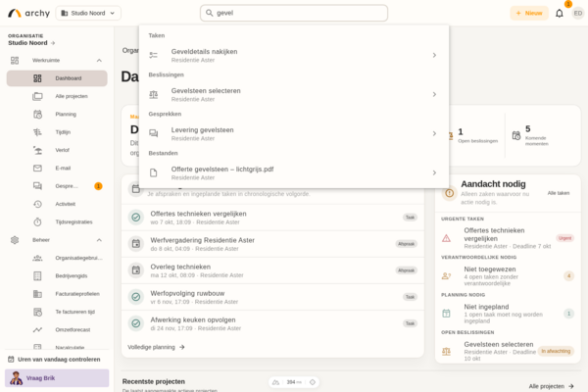Open Planning in the sidebar
The image size is (588, 392).
57,115
